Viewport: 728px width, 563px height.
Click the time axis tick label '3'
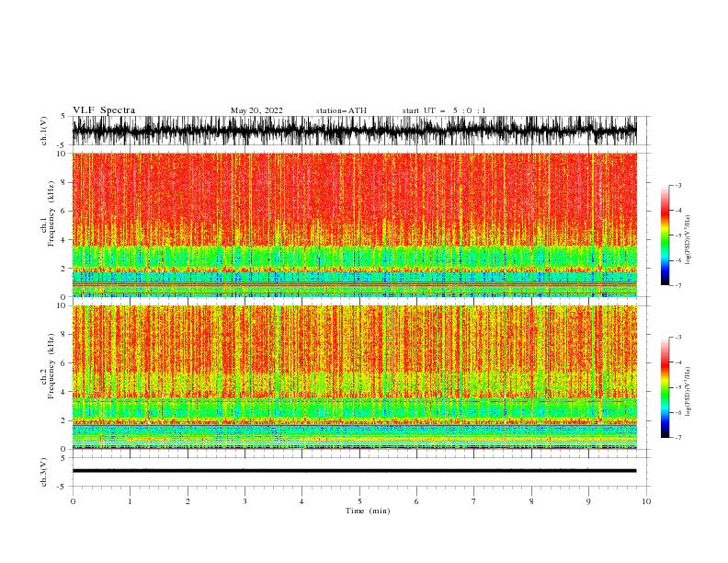(245, 501)
